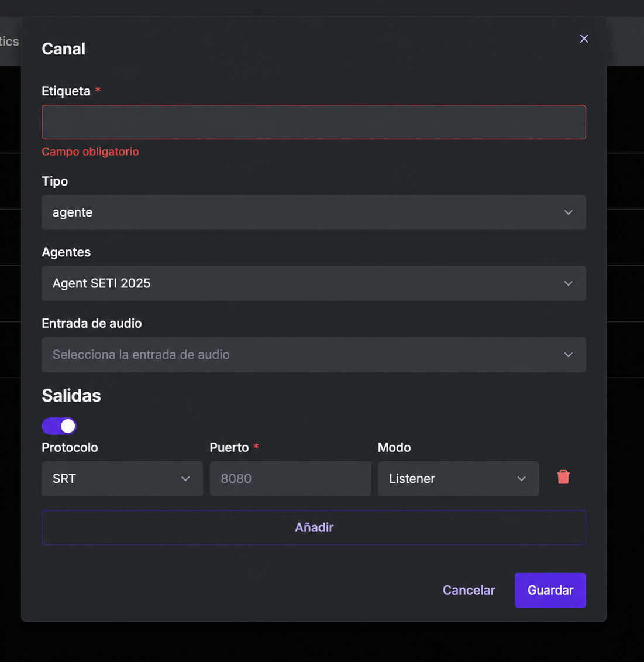The height and width of the screenshot is (662, 644).
Task: Save the channel with the Guardar button
Action: coord(550,590)
